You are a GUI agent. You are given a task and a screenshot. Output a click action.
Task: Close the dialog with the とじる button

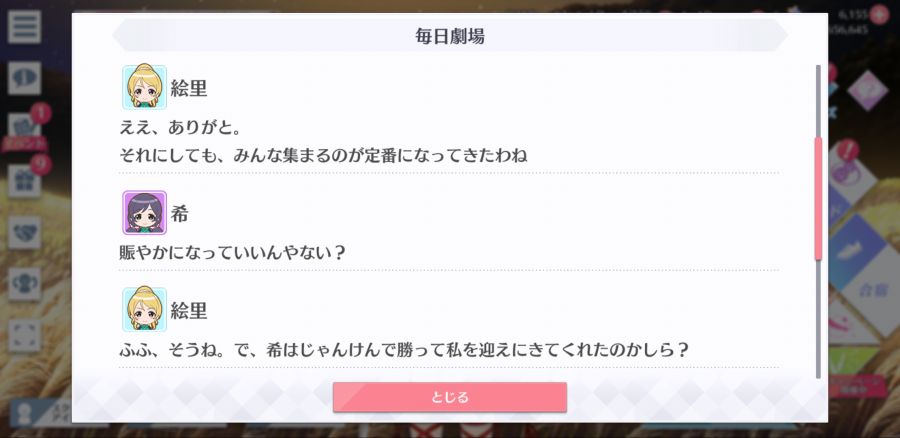click(x=449, y=397)
